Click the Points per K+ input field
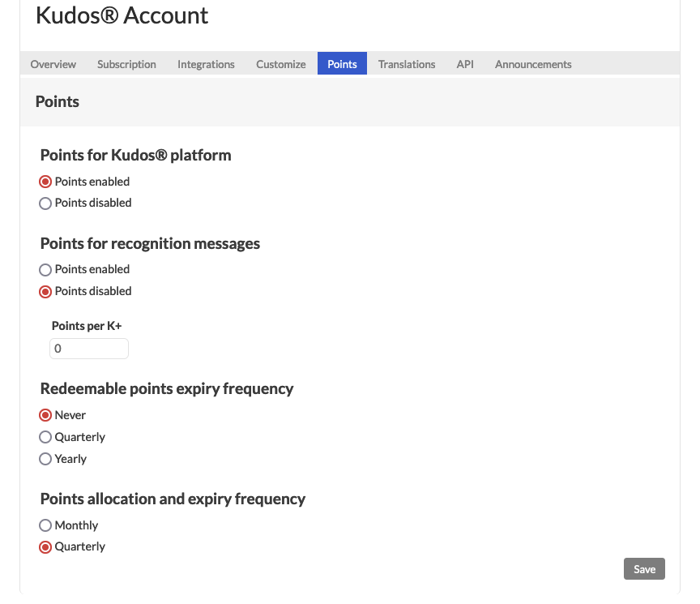This screenshot has height=604, width=700. pos(89,349)
